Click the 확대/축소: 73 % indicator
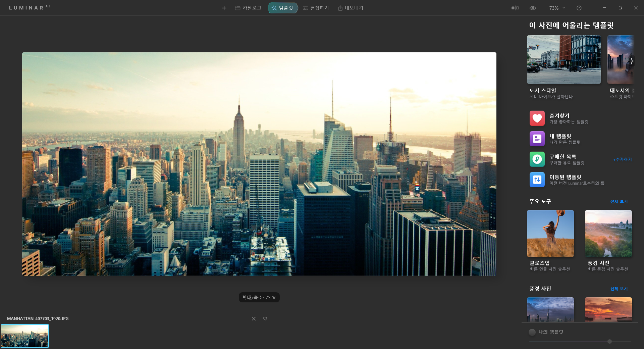The width and height of the screenshot is (644, 349). (259, 297)
